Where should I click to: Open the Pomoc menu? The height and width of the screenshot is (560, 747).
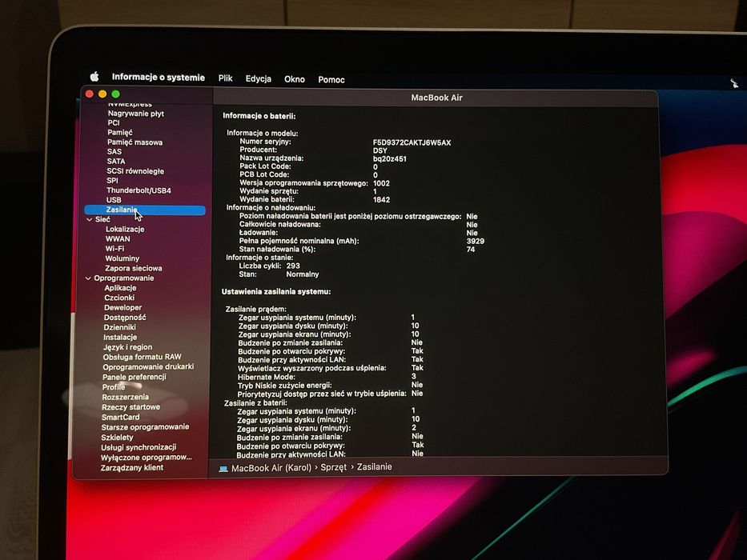point(331,79)
